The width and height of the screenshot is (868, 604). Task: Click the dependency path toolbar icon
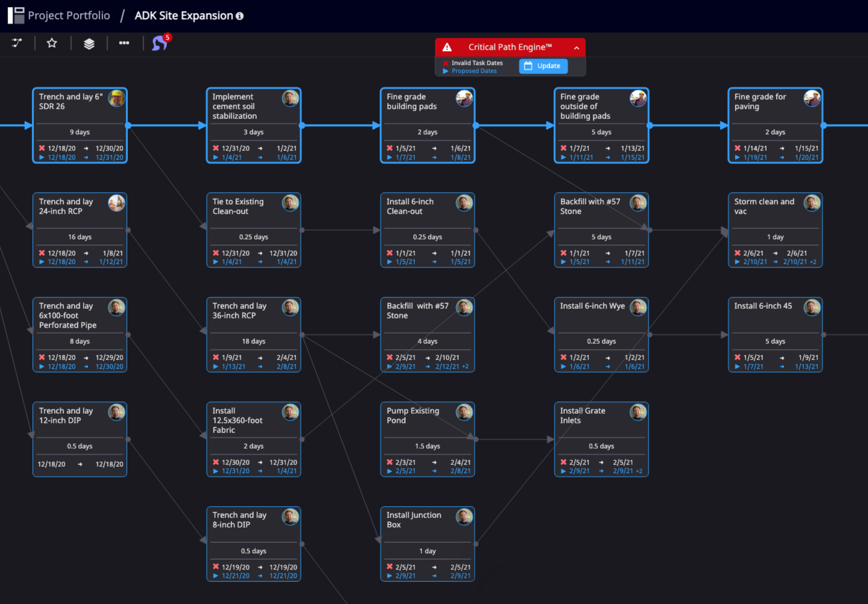click(x=17, y=43)
